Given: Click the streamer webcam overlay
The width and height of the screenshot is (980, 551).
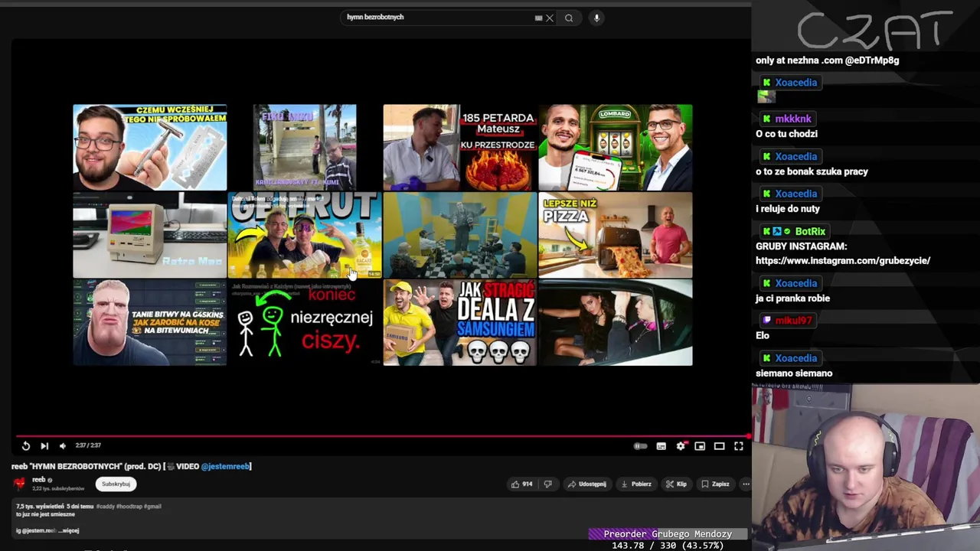Looking at the screenshot, I should point(866,468).
